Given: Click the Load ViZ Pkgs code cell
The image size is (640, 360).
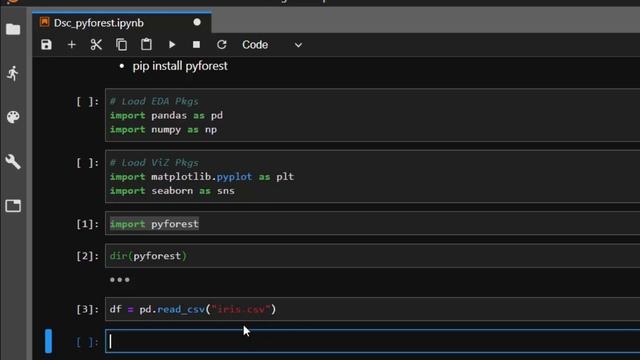Looking at the screenshot, I should (372, 176).
